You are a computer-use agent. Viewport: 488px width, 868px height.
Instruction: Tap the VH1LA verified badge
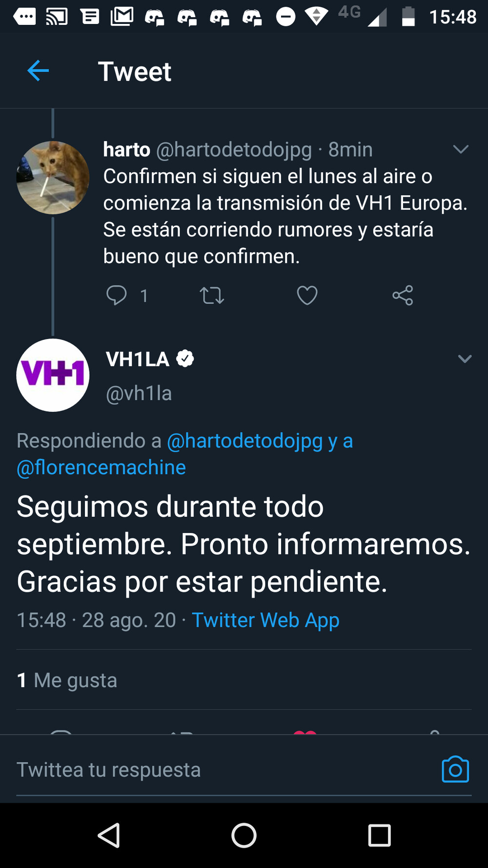coord(185,359)
